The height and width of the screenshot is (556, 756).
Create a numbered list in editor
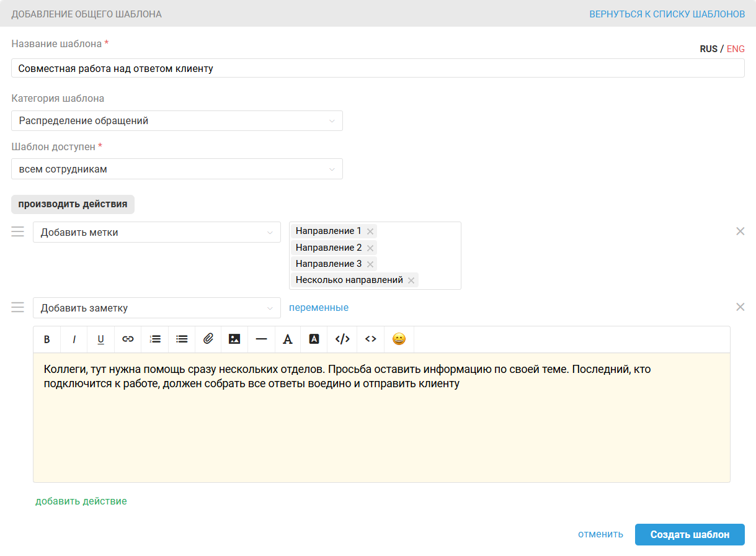click(155, 339)
